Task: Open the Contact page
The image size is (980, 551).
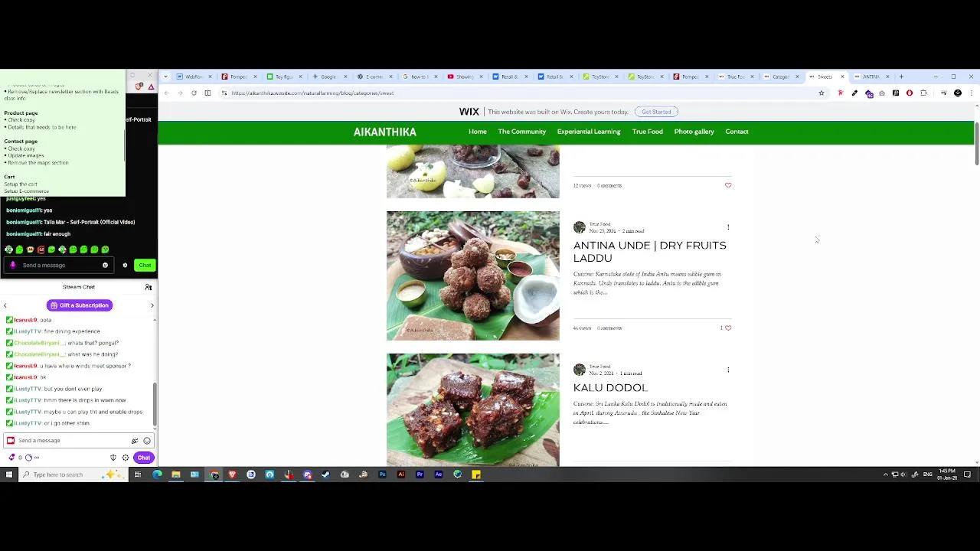Action: (737, 132)
